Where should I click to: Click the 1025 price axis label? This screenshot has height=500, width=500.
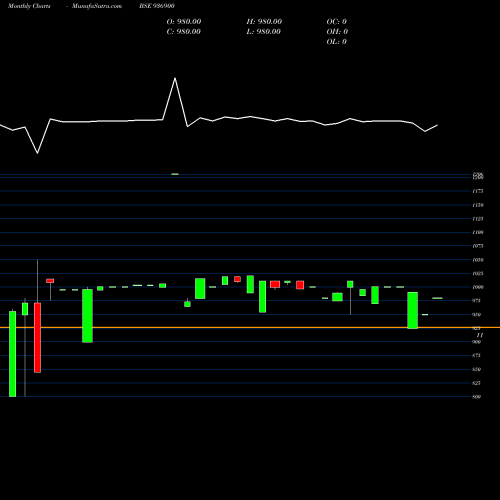coord(478,273)
